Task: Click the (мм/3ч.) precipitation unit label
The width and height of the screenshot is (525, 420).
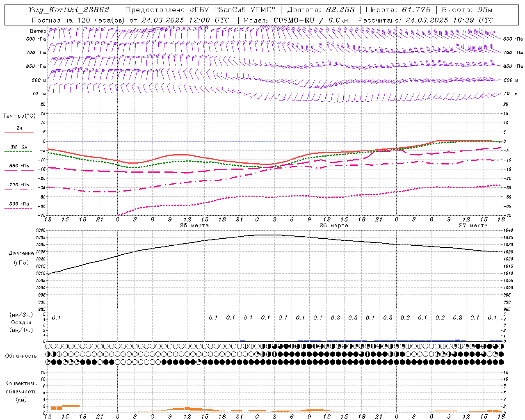Action: tap(21, 315)
